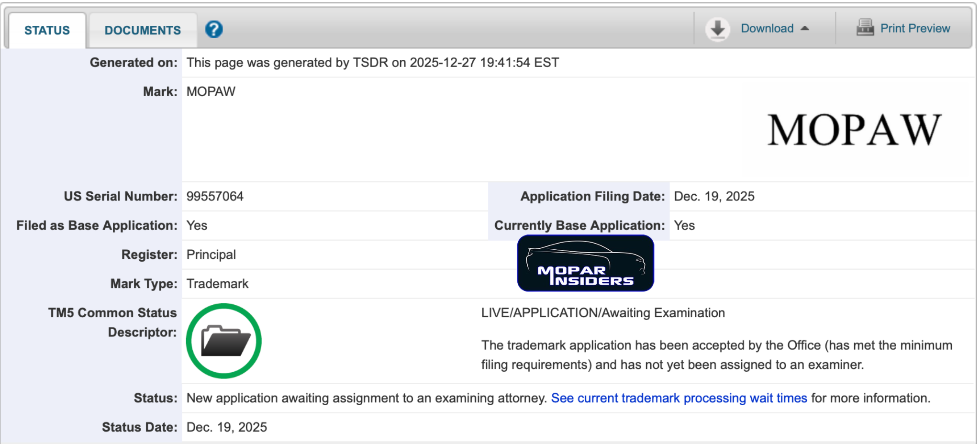
Task: Click the LIVE/APPLICATION/Awaiting Examination text
Action: click(x=603, y=313)
